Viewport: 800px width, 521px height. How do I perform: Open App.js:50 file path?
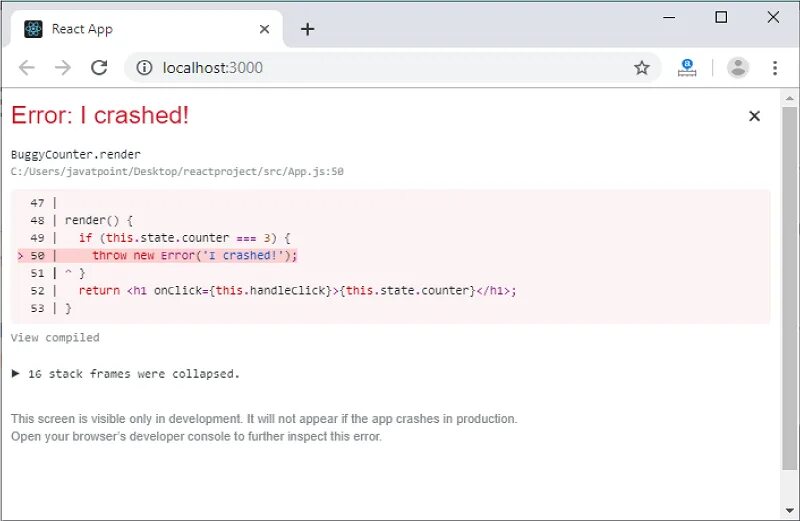[x=177, y=171]
